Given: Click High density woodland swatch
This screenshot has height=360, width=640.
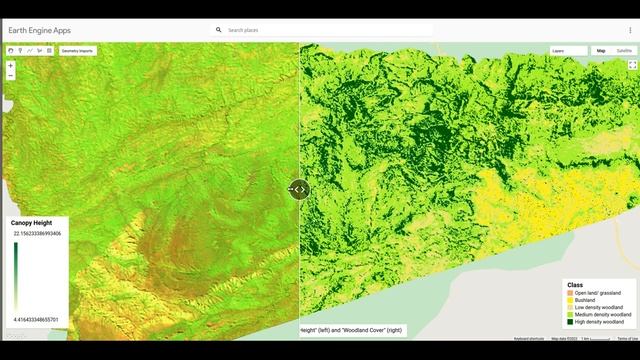Looking at the screenshot, I should [570, 322].
